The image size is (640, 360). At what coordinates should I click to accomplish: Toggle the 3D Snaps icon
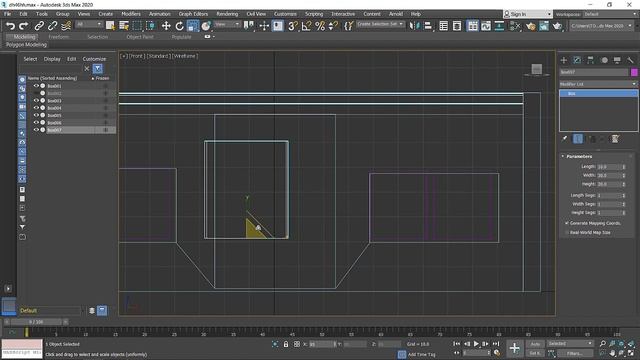point(293,26)
